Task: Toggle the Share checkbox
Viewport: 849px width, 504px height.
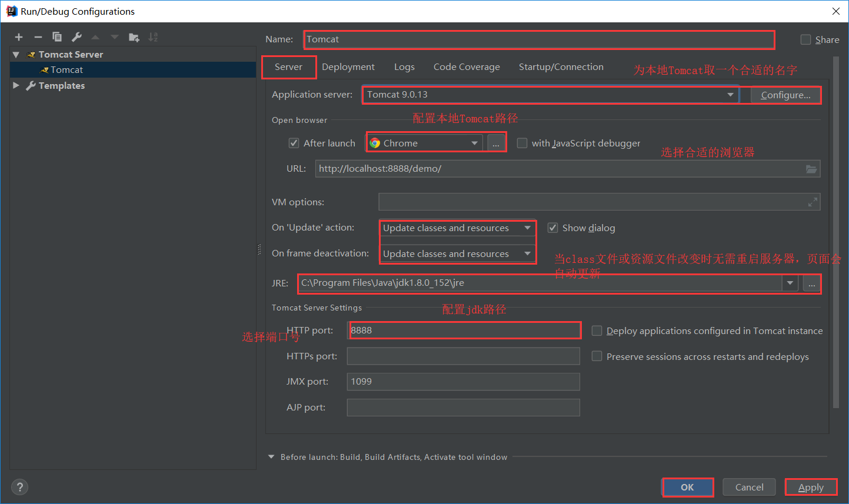Action: pos(805,39)
